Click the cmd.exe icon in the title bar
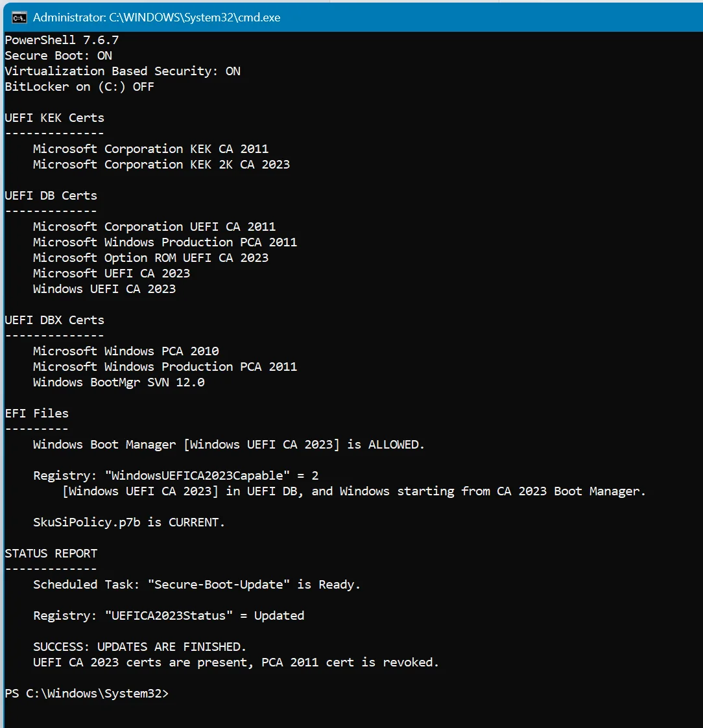Image resolution: width=703 pixels, height=728 pixels. click(x=19, y=18)
